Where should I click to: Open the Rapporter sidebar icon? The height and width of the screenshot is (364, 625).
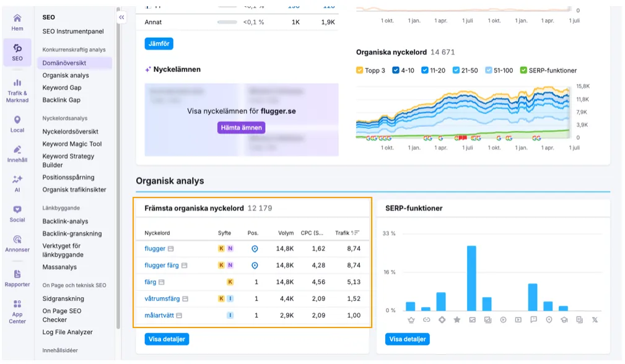tap(17, 274)
